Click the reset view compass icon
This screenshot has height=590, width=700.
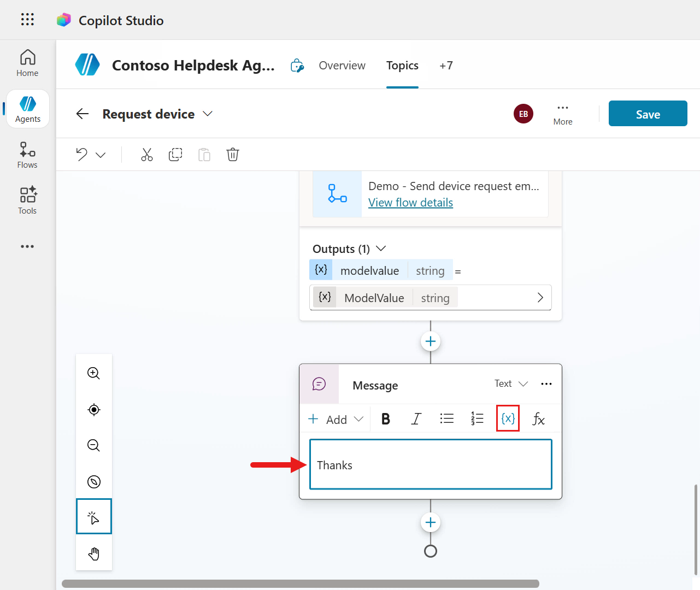pos(94,482)
